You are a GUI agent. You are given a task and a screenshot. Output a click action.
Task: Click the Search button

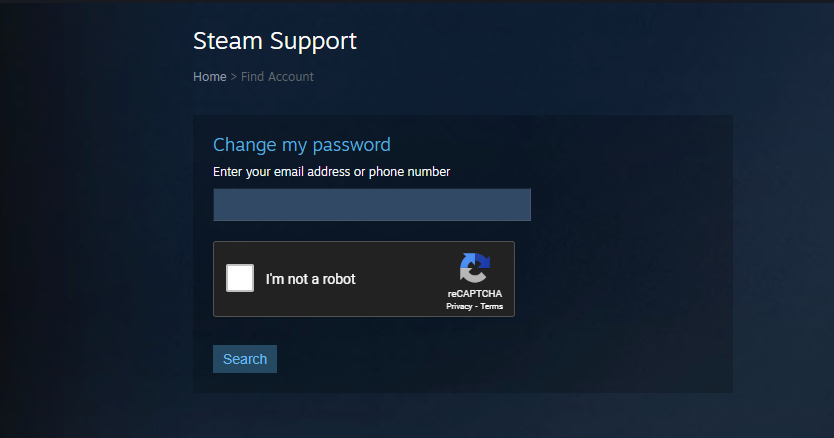coord(245,359)
